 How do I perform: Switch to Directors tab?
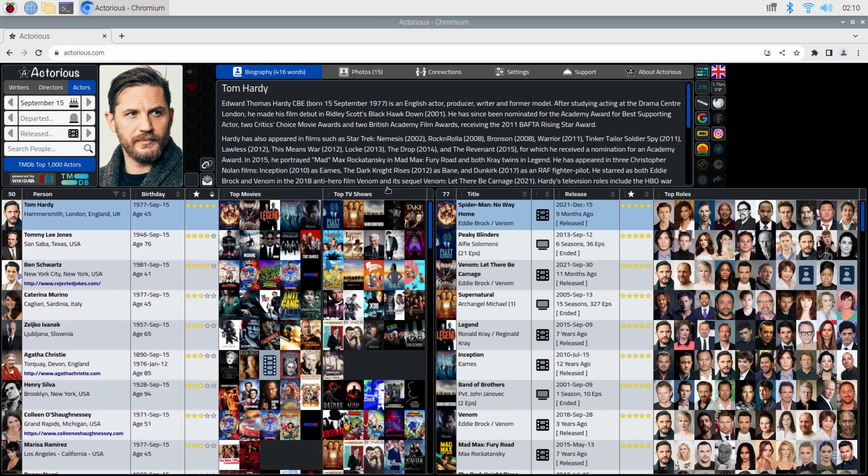click(51, 87)
